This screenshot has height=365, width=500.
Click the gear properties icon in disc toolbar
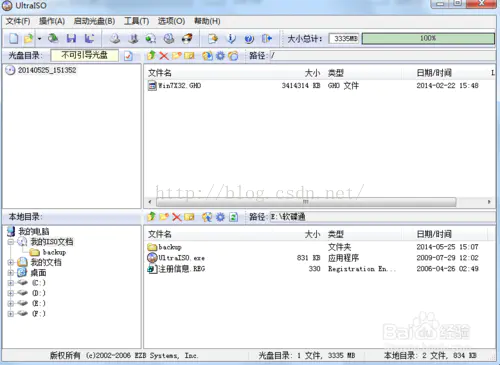tap(220, 55)
